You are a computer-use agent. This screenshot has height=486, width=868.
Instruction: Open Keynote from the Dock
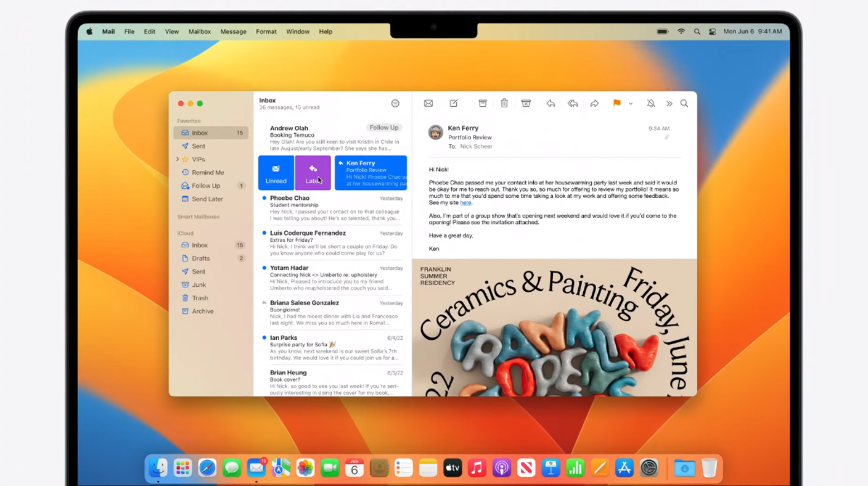551,468
